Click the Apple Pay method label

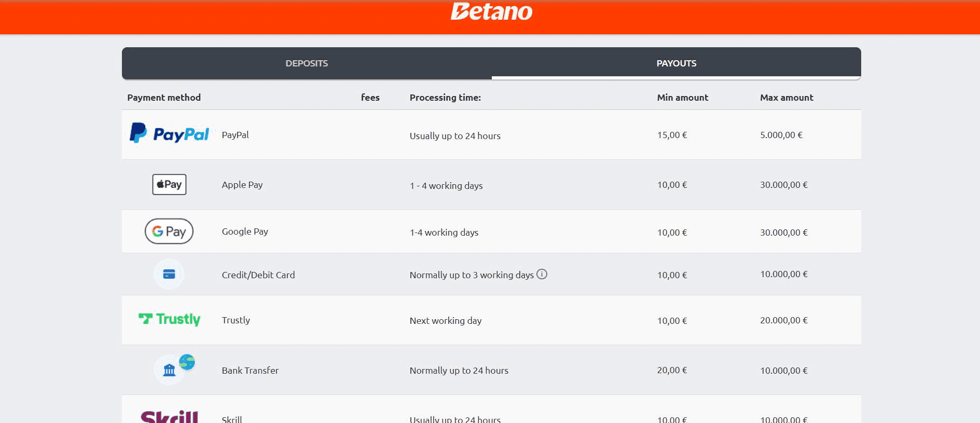pyautogui.click(x=242, y=185)
